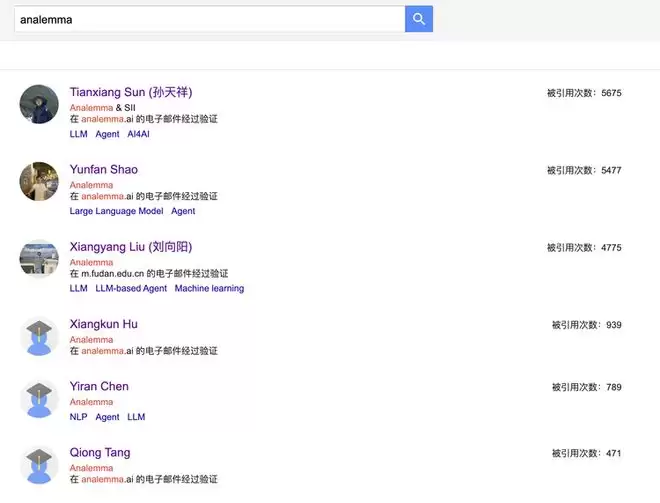Screen dimensions: 660x503
Task: Open Tianxiang Sun (孙天祥) profile link
Action: click(131, 93)
